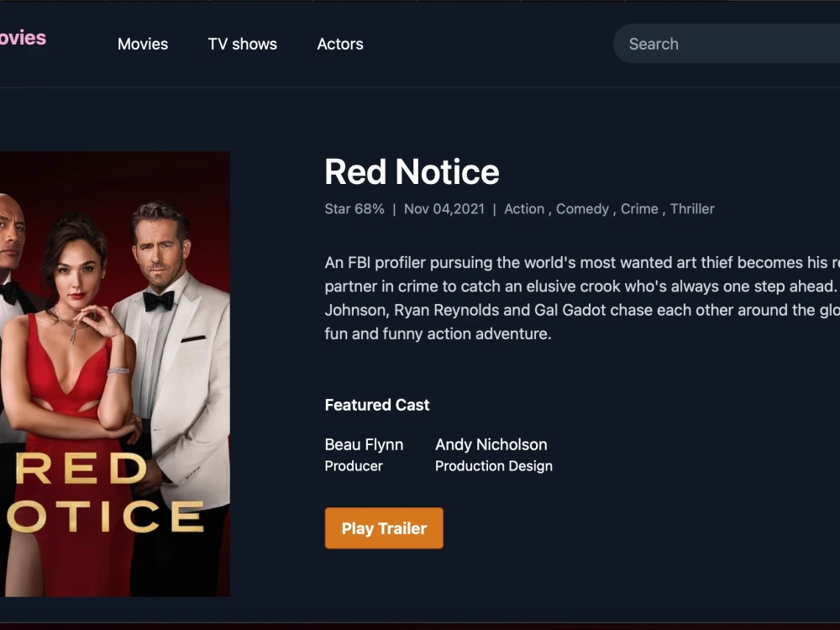Screen dimensions: 840x630
Task: Select the Crime genre label
Action: pyautogui.click(x=639, y=209)
